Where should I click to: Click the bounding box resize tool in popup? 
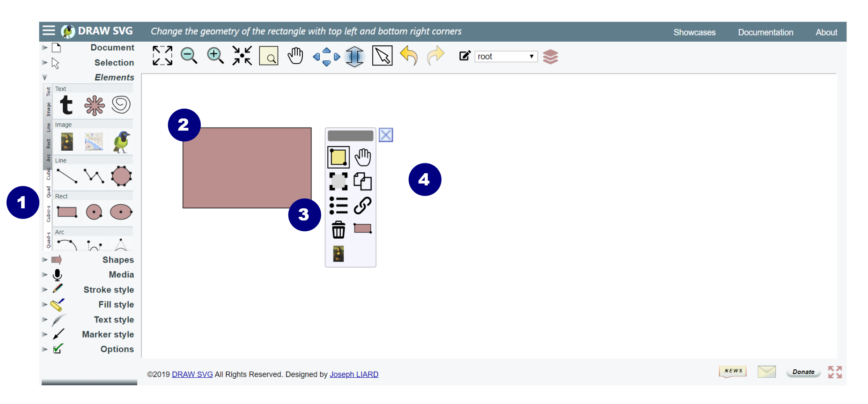tap(338, 181)
